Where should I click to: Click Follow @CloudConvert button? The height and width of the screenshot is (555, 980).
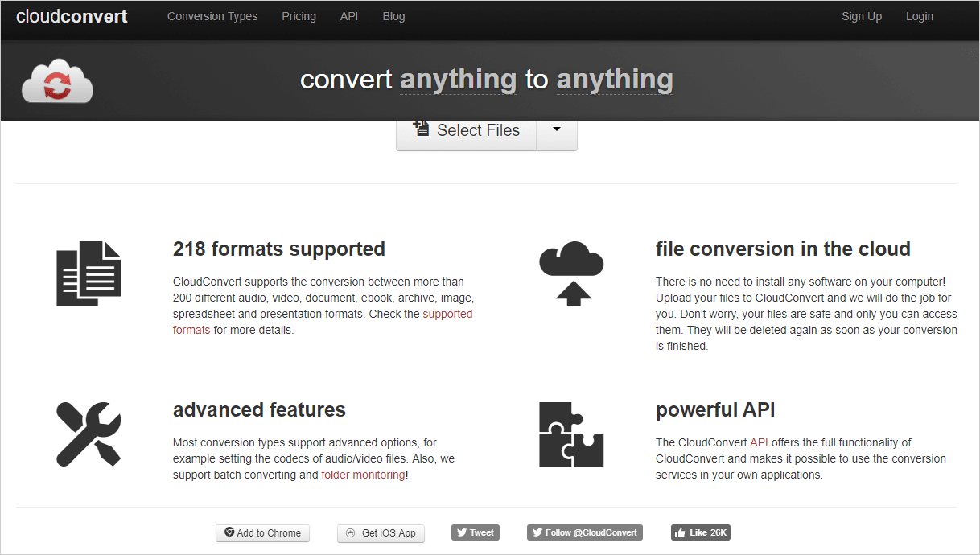click(x=585, y=532)
